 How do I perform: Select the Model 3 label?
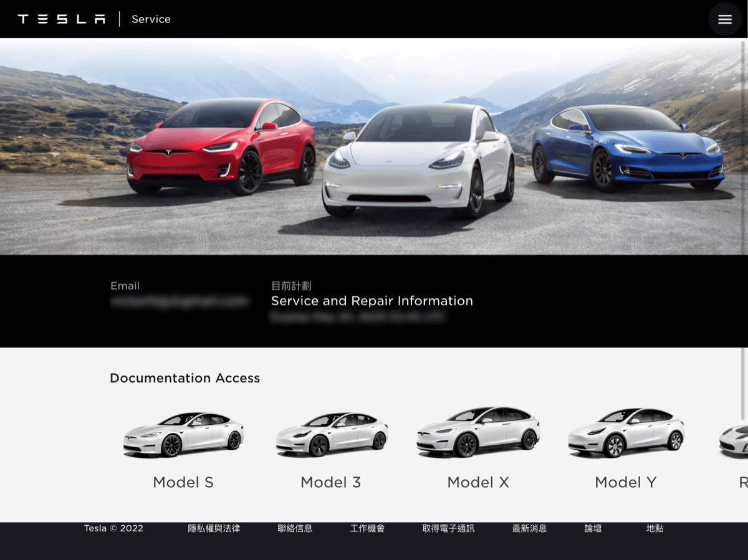pyautogui.click(x=331, y=482)
